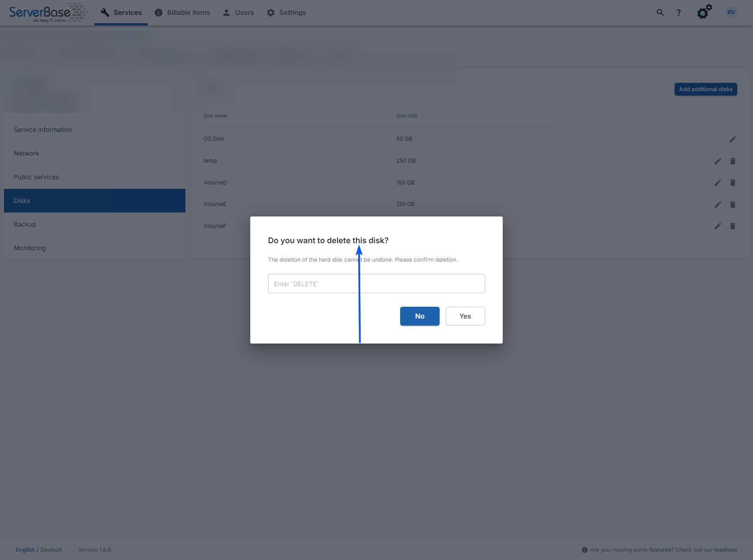Screen dimensions: 753x560
Task: Switch language to Deutsch
Action: [x=51, y=550]
